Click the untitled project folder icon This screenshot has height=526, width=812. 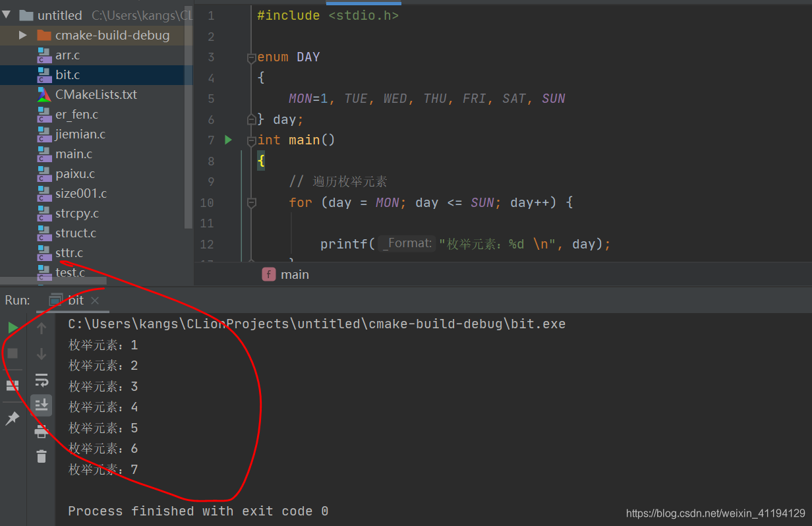coord(26,15)
